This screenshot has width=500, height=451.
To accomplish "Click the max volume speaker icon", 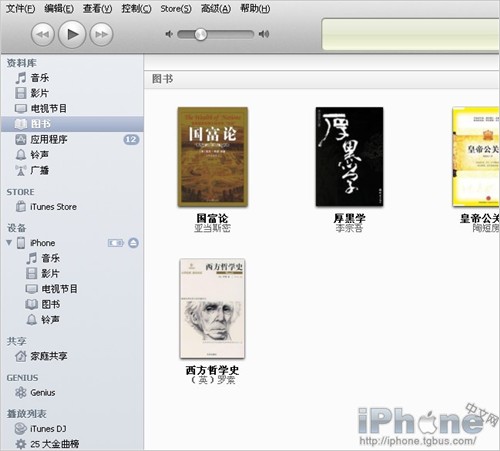I will pyautogui.click(x=264, y=34).
